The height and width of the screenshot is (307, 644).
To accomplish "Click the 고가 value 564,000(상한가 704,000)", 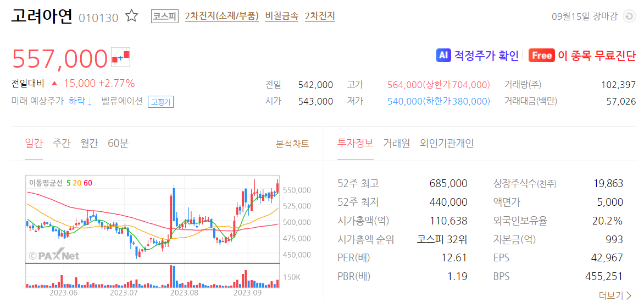I will (x=438, y=85).
